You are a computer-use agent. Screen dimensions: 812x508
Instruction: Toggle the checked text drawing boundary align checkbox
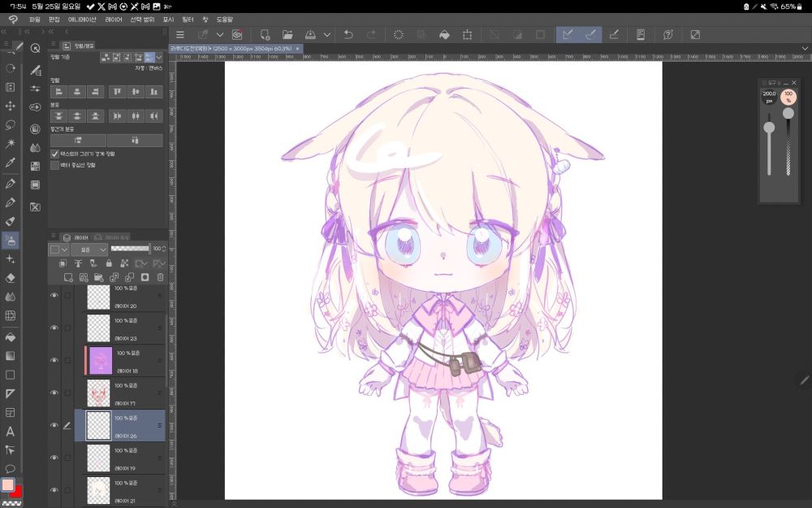pos(54,154)
